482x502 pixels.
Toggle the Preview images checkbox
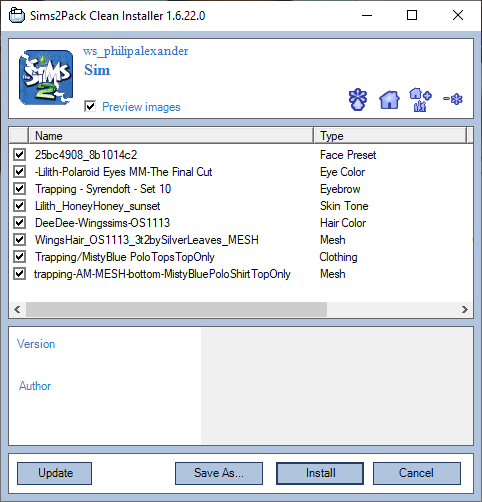90,107
